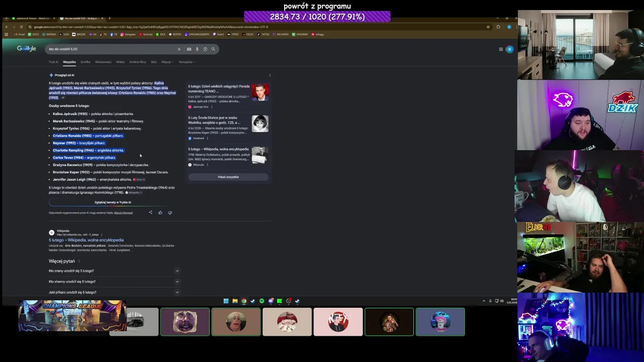This screenshot has height=362, width=644.
Task: Show hidden system tray icons
Action: click(484, 301)
